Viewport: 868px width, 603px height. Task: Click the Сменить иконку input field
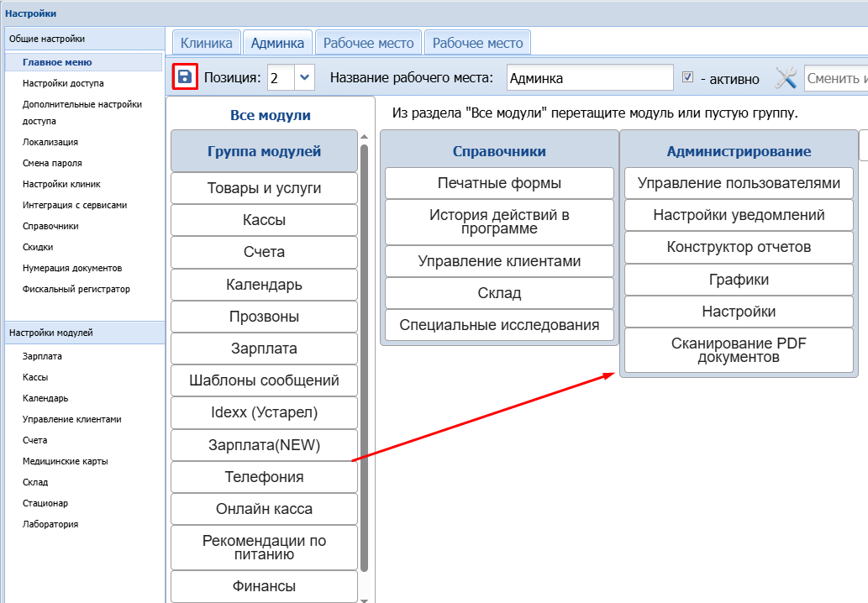(x=835, y=78)
